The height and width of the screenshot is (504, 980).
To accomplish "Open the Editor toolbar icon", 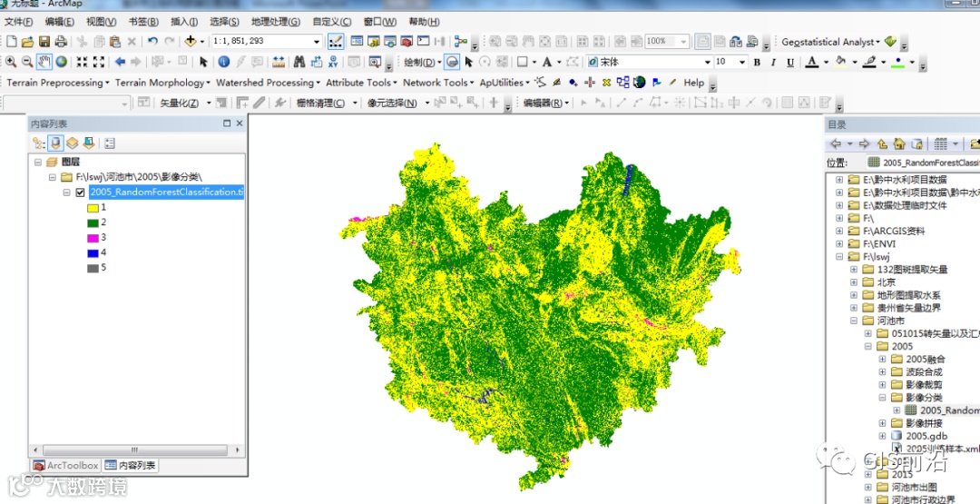I will click(x=336, y=42).
